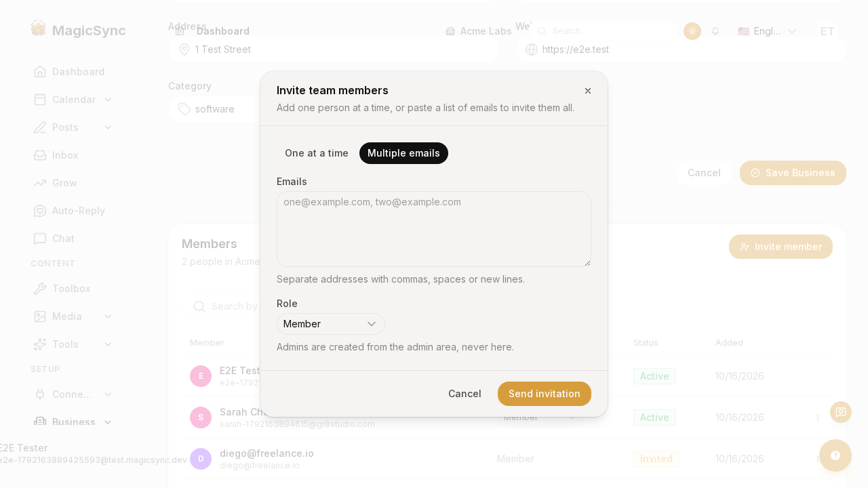
Task: Open the English language dropdown
Action: click(x=767, y=31)
